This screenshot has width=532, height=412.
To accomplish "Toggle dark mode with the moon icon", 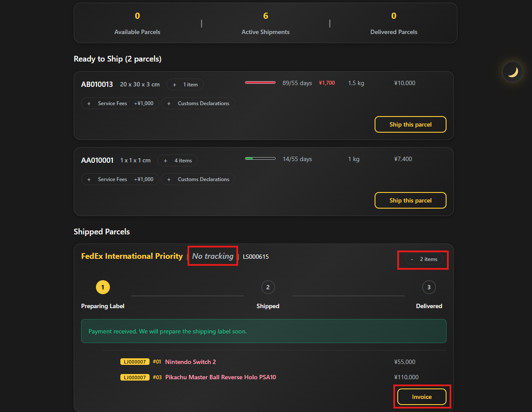I will pos(512,72).
